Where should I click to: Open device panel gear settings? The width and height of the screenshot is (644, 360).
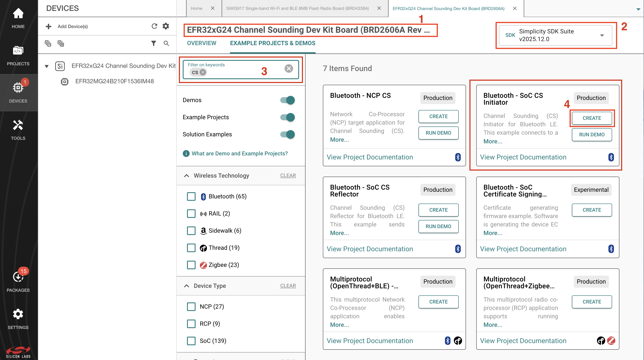pyautogui.click(x=166, y=26)
